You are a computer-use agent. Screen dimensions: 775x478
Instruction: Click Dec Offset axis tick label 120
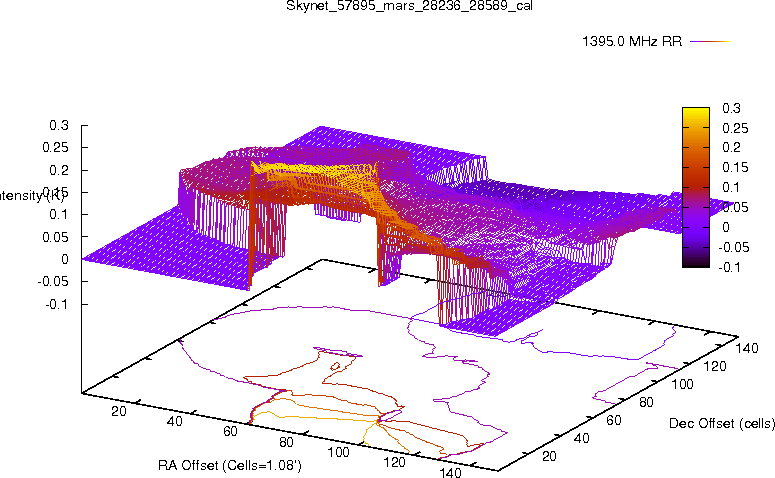[715, 366]
